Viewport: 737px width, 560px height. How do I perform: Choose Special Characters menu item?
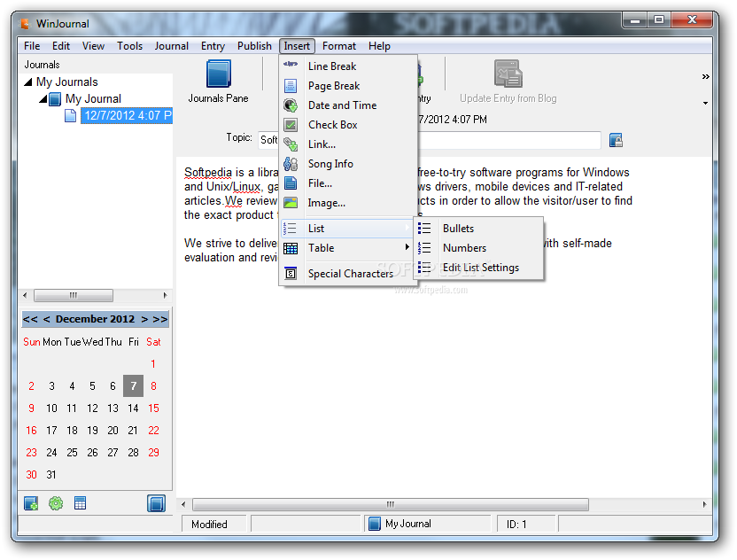tap(348, 274)
